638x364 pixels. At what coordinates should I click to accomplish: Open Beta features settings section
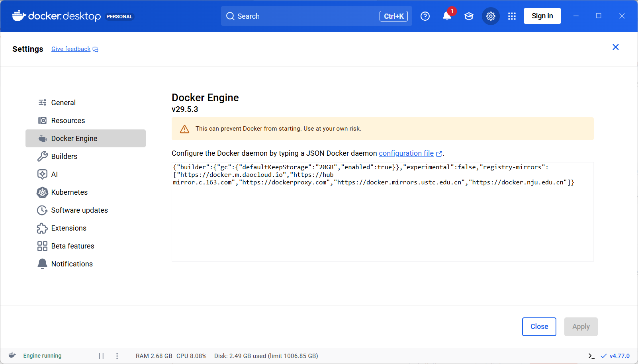click(x=86, y=246)
